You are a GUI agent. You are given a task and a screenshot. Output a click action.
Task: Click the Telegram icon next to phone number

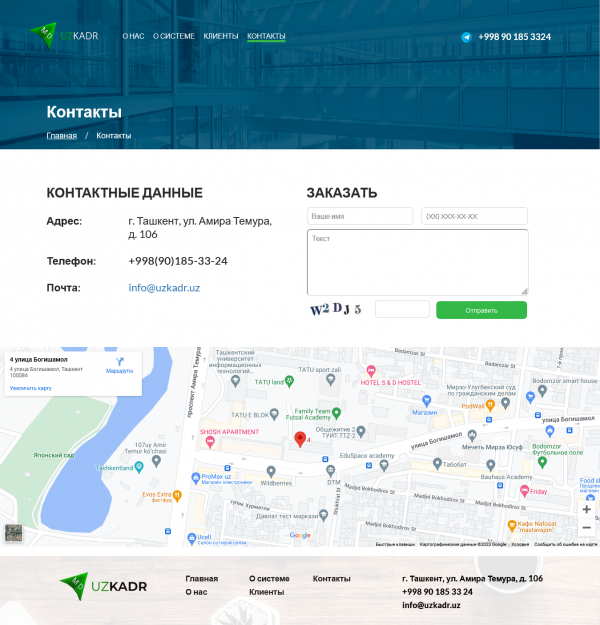(466, 37)
